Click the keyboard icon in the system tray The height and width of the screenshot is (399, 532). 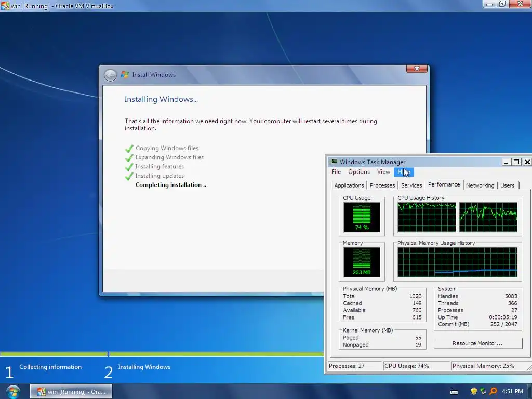coord(454,392)
